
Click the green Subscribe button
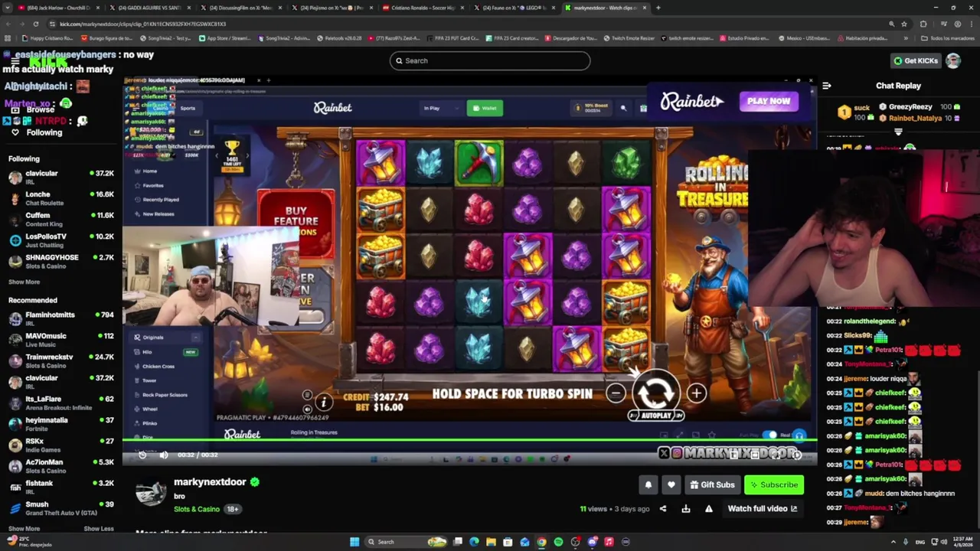[774, 484]
